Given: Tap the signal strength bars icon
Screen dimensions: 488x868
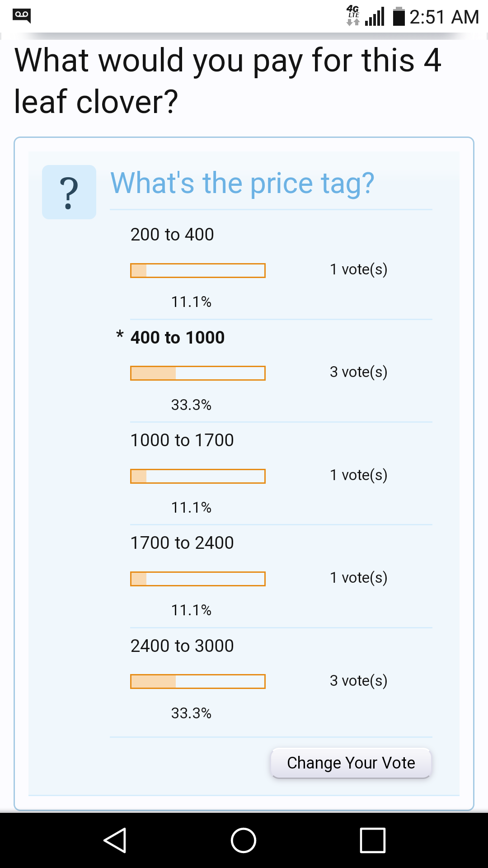Looking at the screenshot, I should coord(375,17).
